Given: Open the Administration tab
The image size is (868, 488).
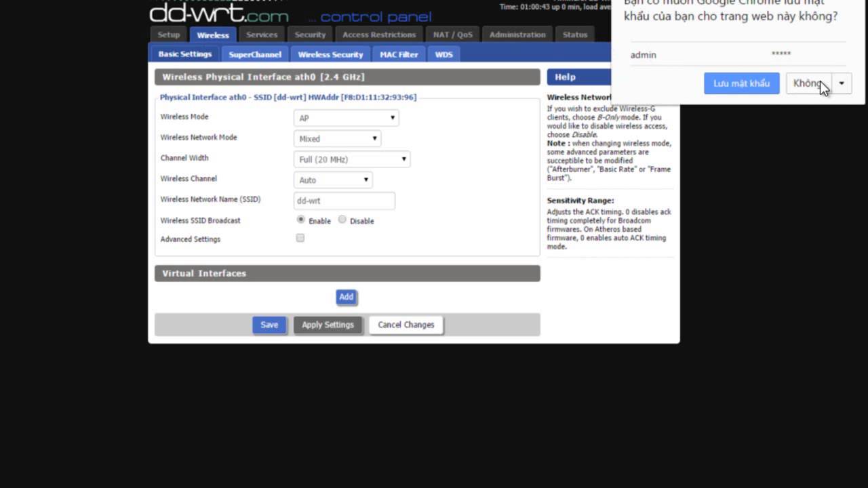Looking at the screenshot, I should (517, 35).
